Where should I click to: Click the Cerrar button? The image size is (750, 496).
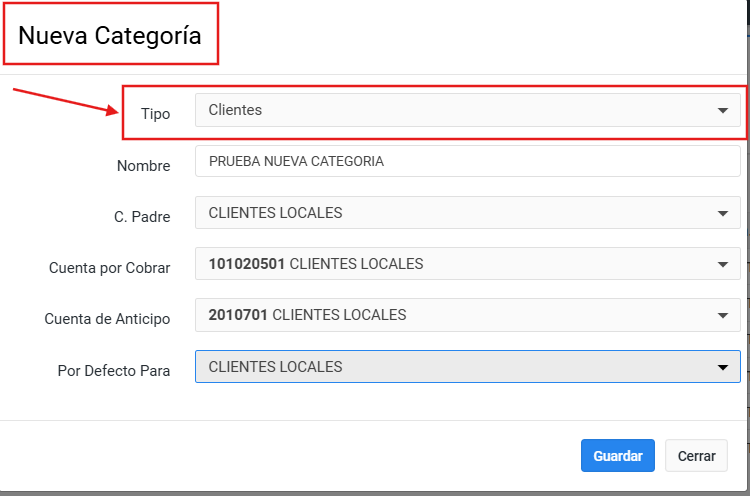696,456
